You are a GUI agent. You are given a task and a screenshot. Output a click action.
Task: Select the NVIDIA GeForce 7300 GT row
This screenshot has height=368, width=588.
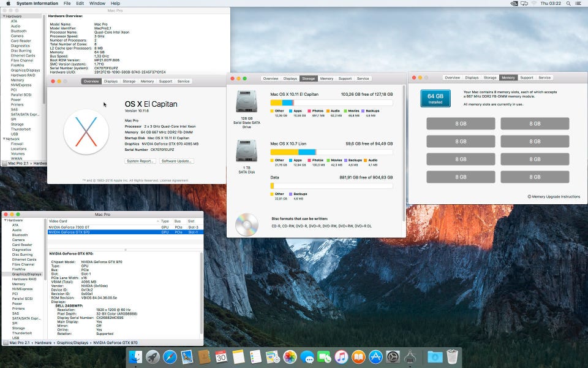coord(69,227)
